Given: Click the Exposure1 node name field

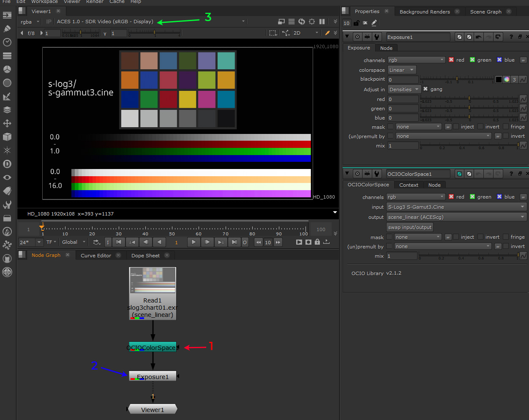Looking at the screenshot, I should point(418,37).
